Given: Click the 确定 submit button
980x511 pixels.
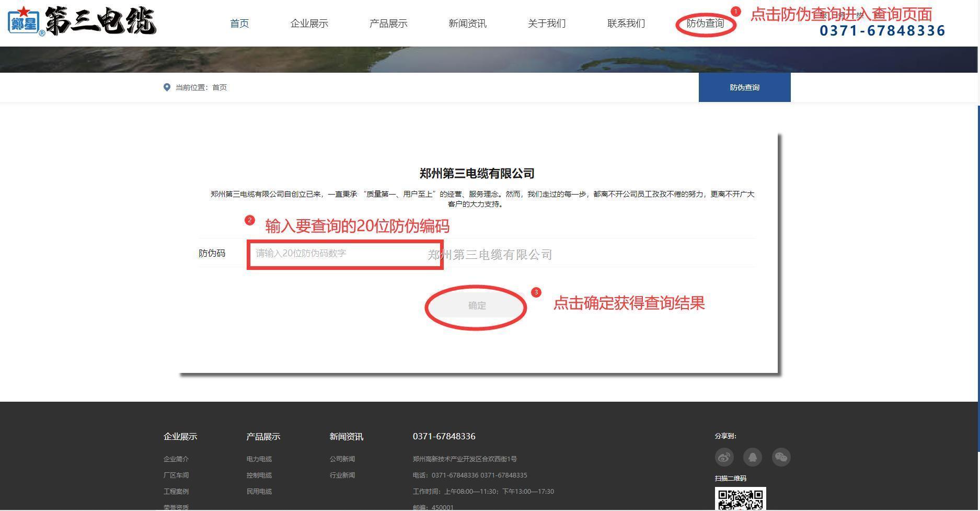Looking at the screenshot, I should (x=477, y=305).
